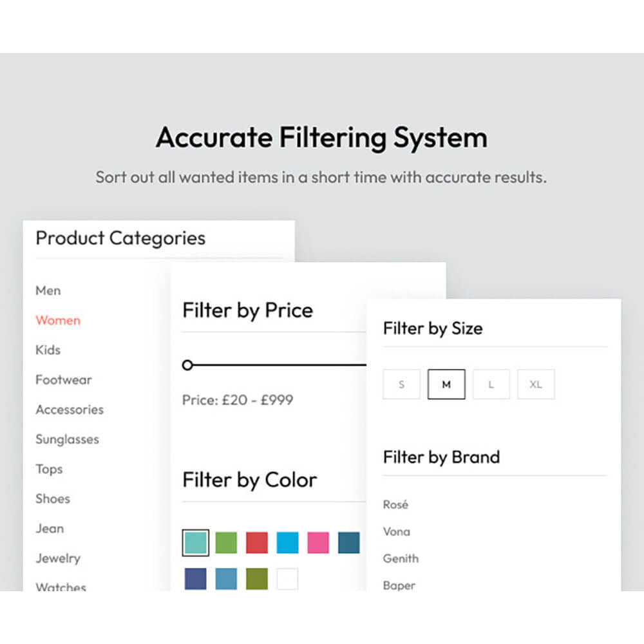
Task: Click the price slider minimum handle
Action: click(x=187, y=365)
